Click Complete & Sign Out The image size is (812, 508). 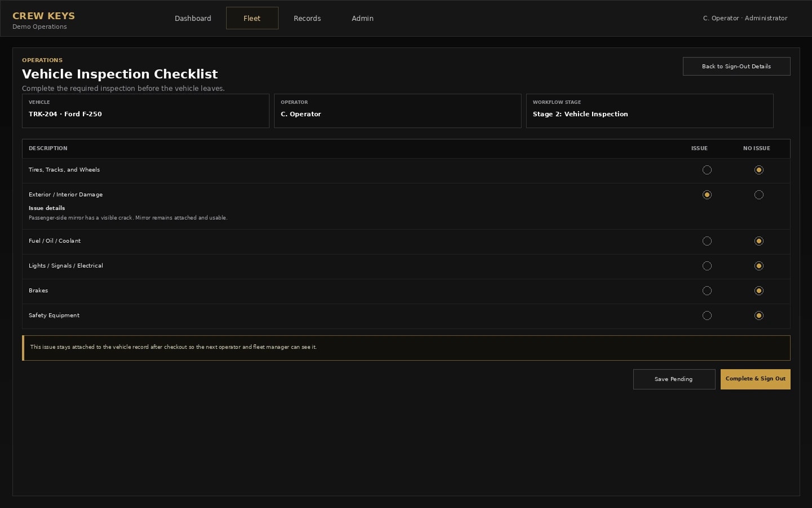(x=756, y=379)
